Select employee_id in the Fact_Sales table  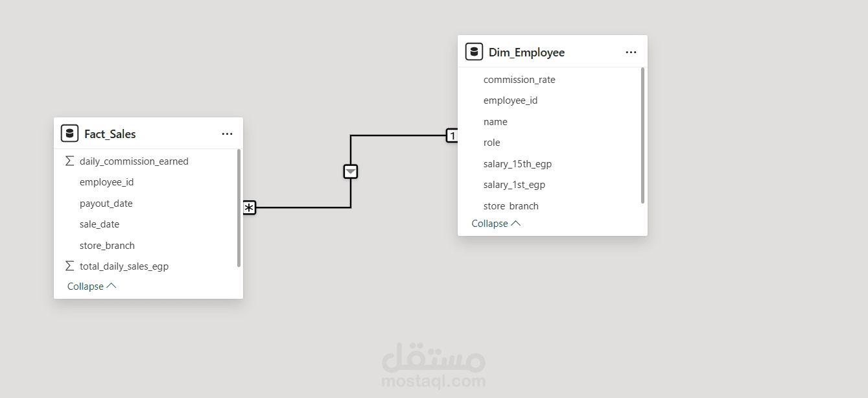[x=107, y=181]
